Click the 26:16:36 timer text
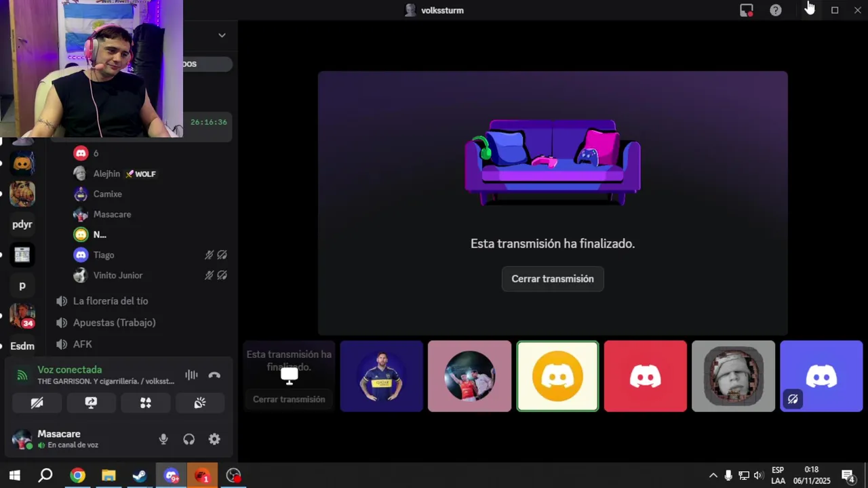This screenshot has height=488, width=868. 209,122
